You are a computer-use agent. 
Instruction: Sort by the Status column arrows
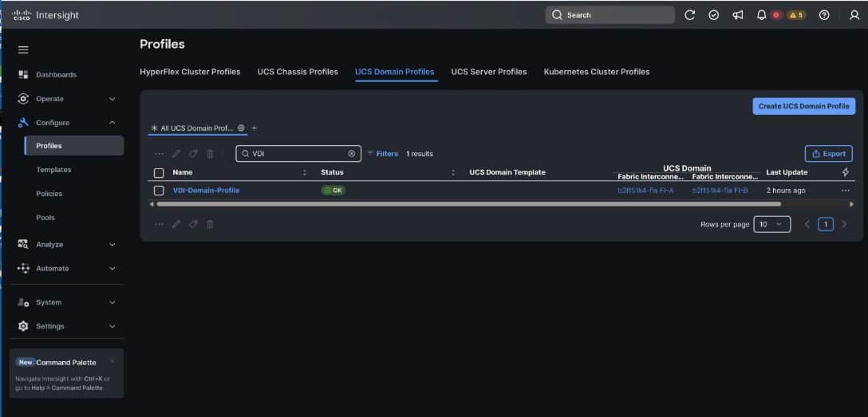point(453,172)
